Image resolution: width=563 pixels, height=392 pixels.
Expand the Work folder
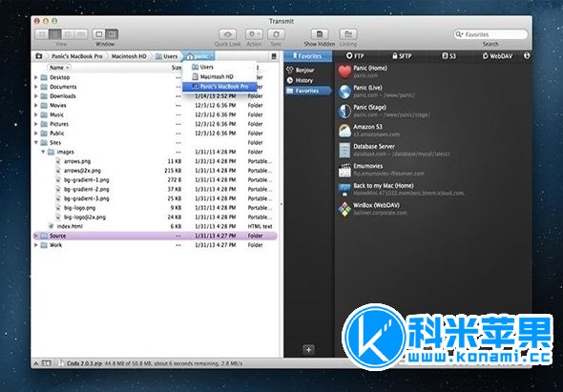pos(36,245)
